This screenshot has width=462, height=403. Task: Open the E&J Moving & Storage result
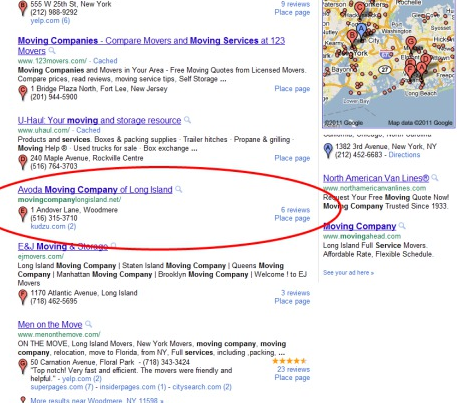(x=63, y=246)
